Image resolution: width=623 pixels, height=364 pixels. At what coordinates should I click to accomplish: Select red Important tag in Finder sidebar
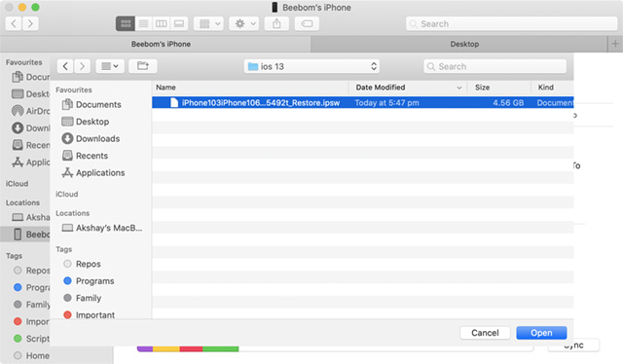[32, 321]
